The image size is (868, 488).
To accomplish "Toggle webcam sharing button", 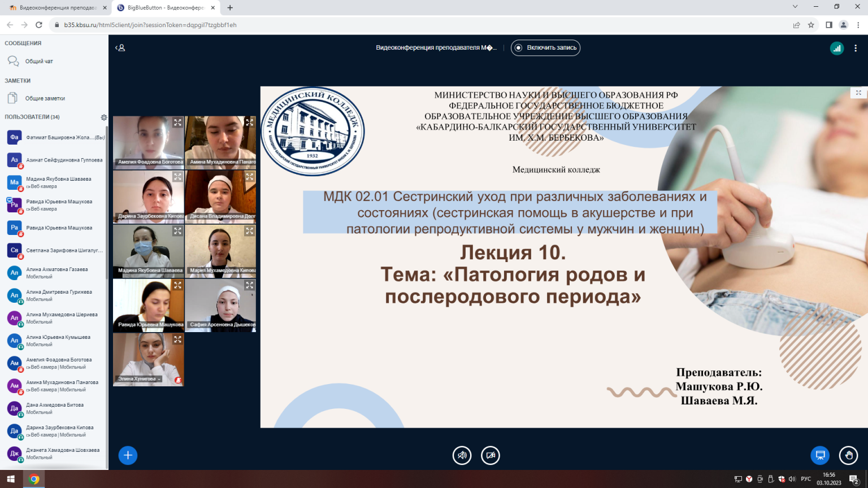I will 491,455.
